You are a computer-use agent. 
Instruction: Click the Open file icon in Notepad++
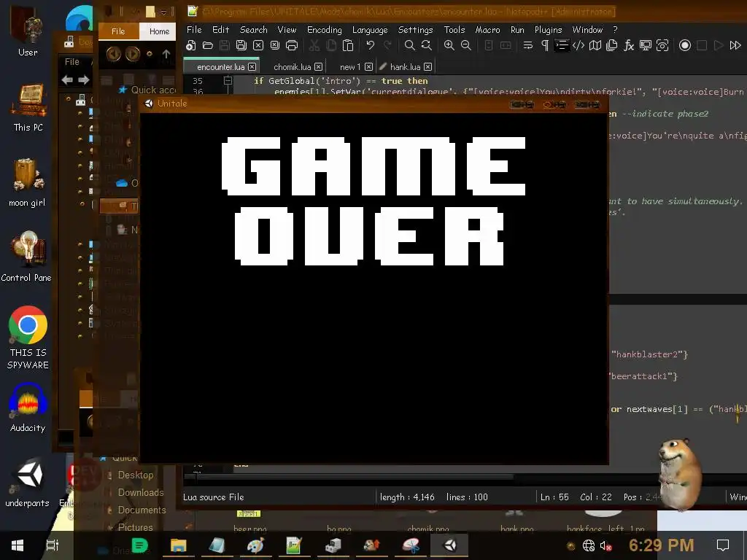(x=208, y=46)
